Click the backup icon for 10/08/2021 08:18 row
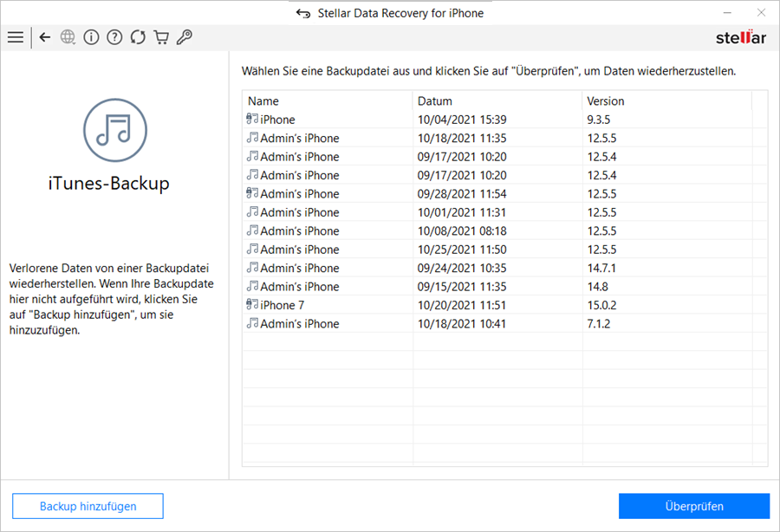780x532 pixels. point(252,230)
